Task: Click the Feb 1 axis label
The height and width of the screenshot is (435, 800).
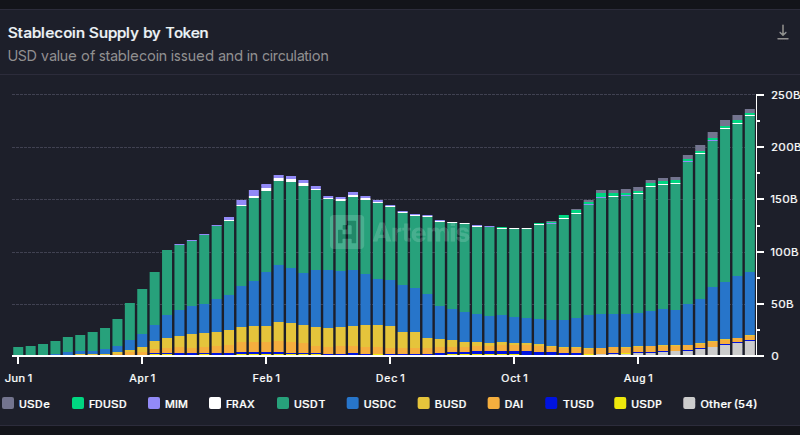Action: tap(266, 378)
